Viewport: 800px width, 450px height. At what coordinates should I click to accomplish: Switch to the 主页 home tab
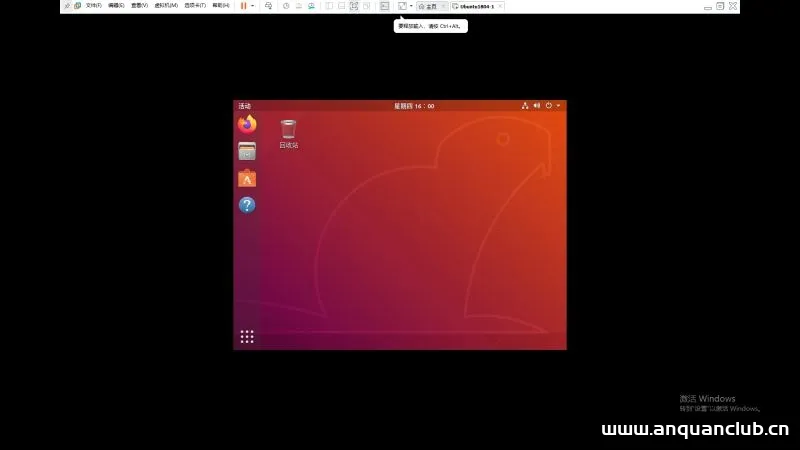[430, 6]
